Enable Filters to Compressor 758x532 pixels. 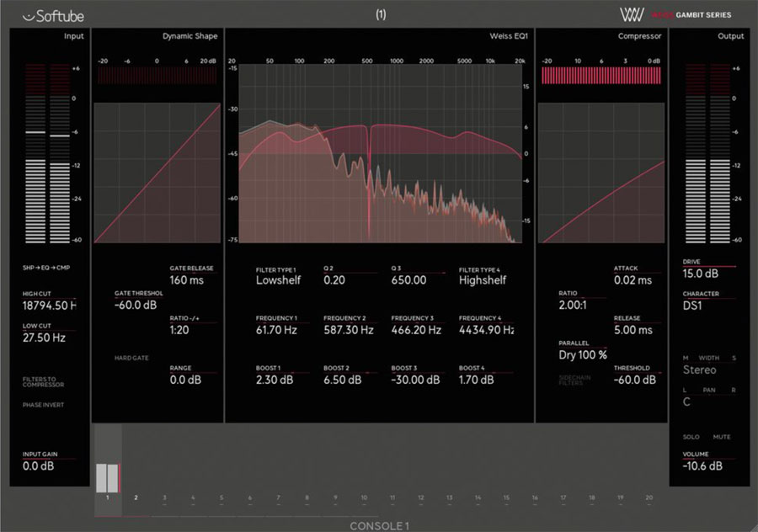(43, 381)
